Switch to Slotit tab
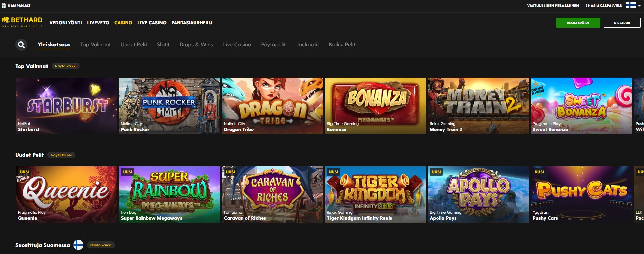644x254 pixels. (x=163, y=45)
